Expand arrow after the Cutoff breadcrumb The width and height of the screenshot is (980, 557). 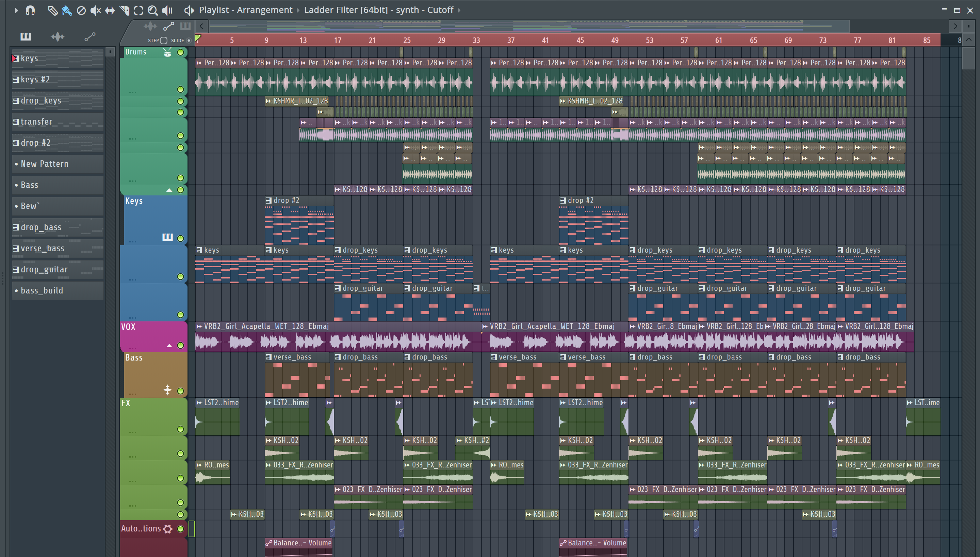point(459,10)
